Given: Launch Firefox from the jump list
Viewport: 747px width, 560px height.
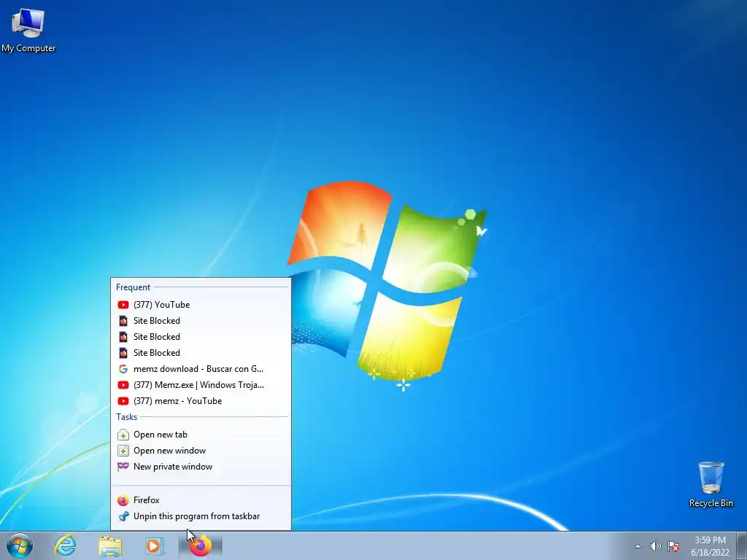Looking at the screenshot, I should coord(201,500).
